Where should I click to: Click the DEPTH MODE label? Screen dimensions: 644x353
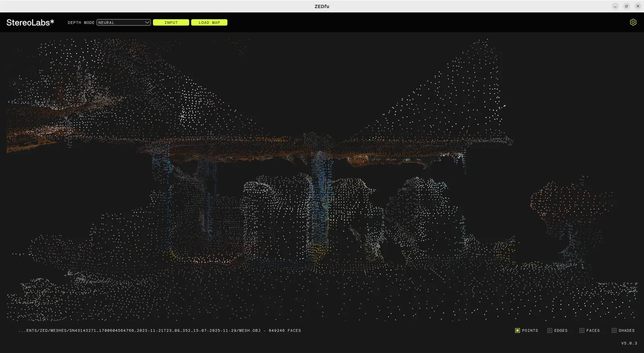tap(81, 23)
